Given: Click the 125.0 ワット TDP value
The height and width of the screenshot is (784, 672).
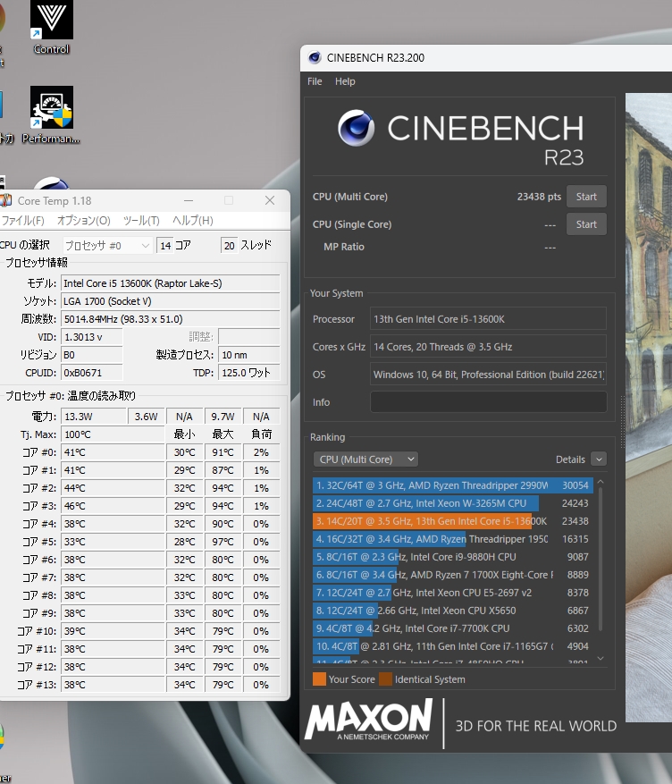Looking at the screenshot, I should click(248, 373).
